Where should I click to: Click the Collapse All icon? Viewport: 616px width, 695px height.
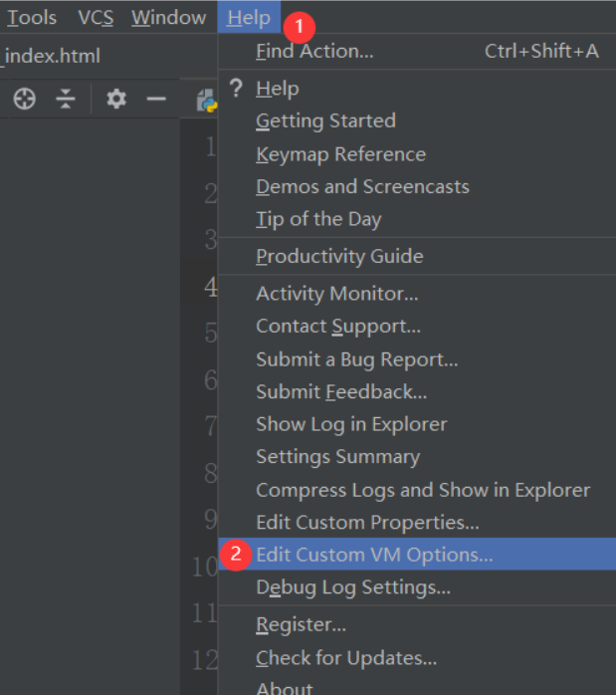pos(66,99)
